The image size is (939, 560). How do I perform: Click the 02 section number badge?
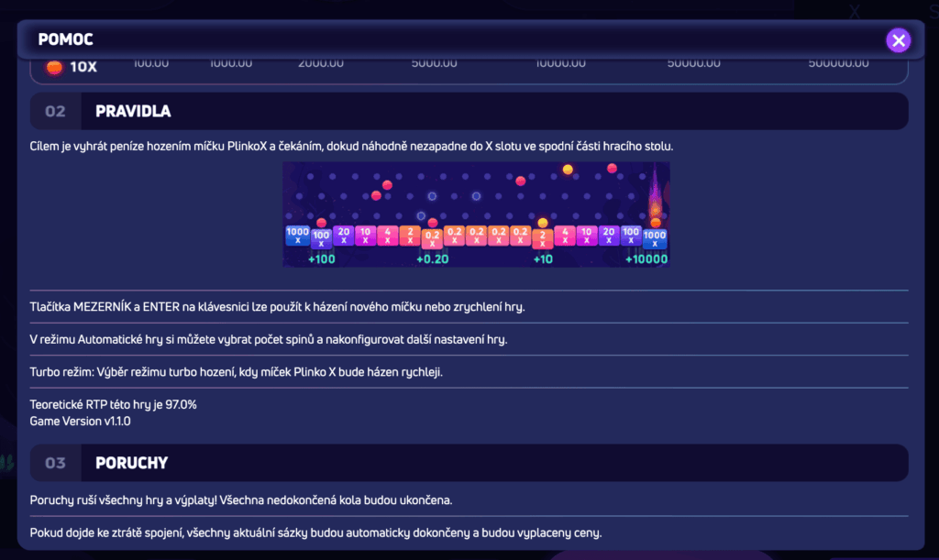point(56,112)
